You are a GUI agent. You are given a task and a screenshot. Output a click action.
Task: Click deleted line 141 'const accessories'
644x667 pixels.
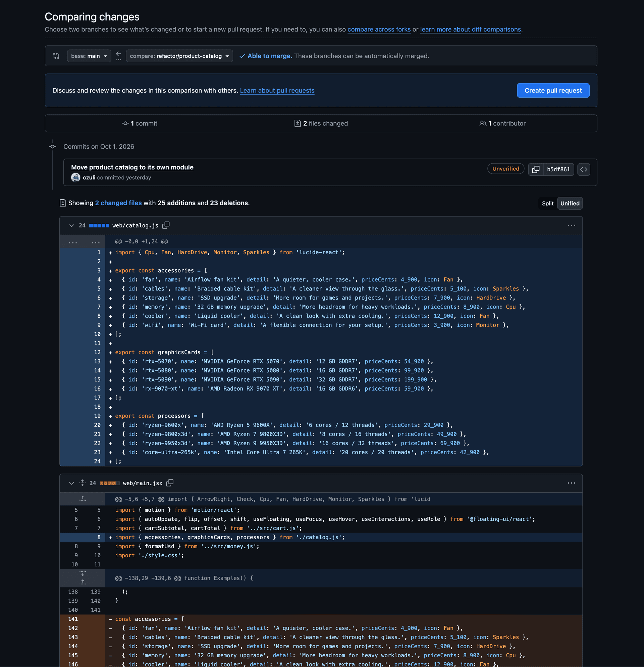(x=343, y=619)
